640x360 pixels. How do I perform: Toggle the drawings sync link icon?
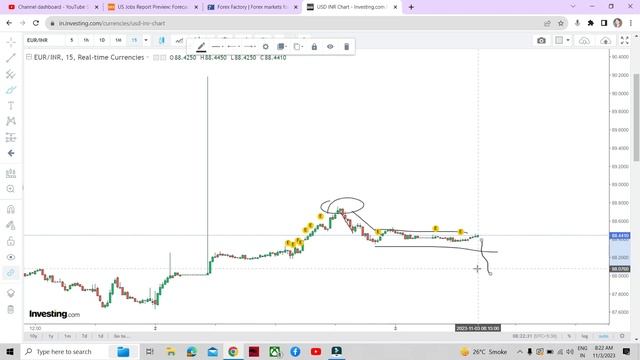click(11, 273)
